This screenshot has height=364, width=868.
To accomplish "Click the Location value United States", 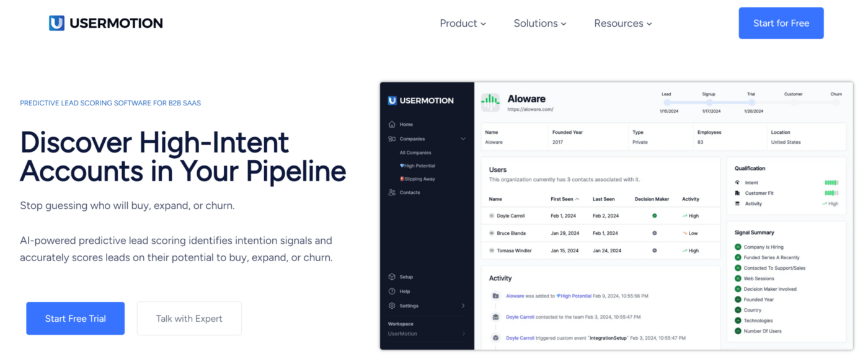I will [786, 142].
